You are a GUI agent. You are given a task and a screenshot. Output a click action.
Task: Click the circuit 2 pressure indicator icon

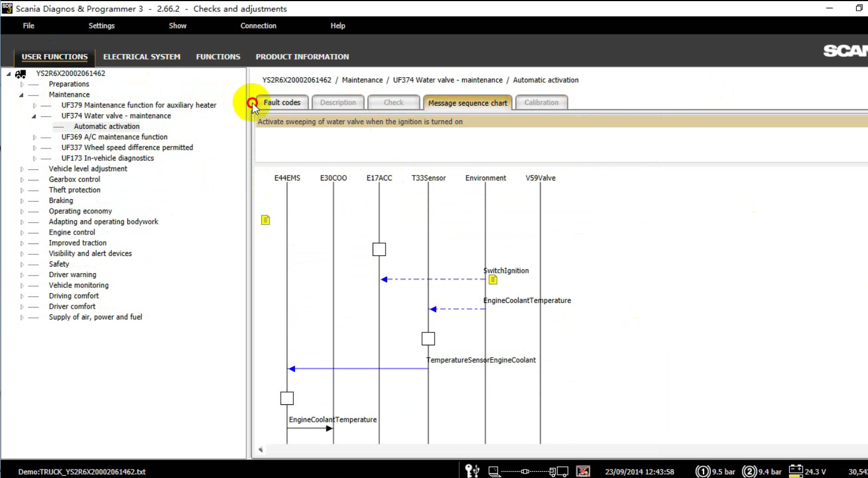(749, 471)
